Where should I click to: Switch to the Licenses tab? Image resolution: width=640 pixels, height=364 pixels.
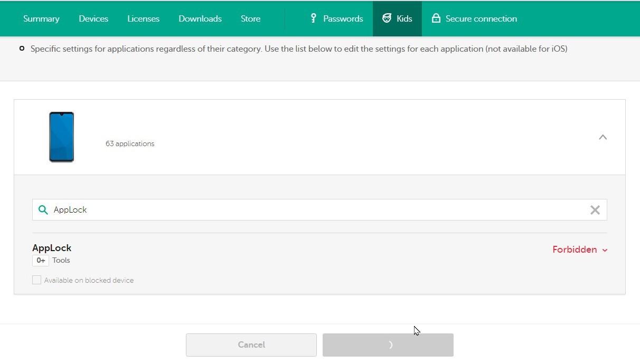pos(143,18)
